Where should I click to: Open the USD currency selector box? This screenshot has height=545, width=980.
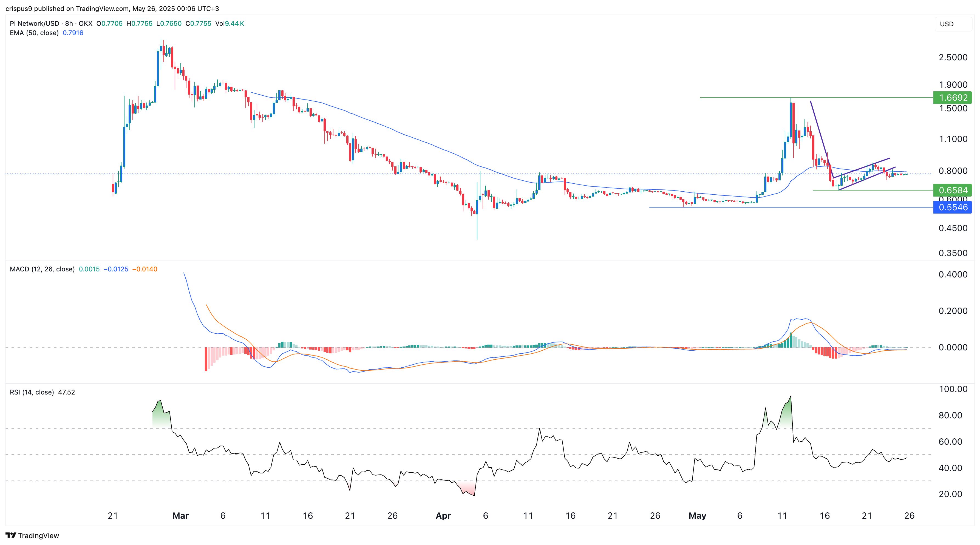[x=953, y=24]
